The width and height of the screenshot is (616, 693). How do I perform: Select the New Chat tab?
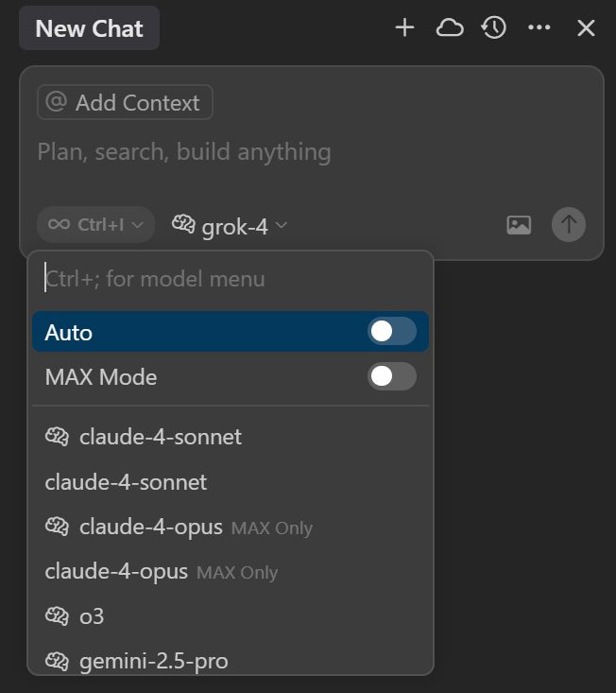pyautogui.click(x=89, y=28)
